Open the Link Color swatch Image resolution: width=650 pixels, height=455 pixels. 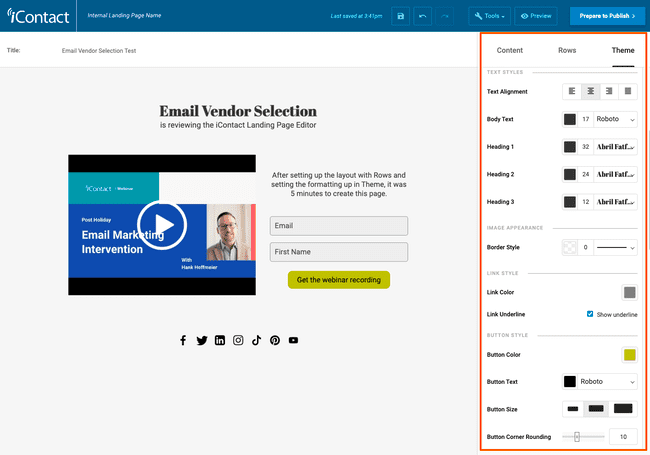point(630,293)
